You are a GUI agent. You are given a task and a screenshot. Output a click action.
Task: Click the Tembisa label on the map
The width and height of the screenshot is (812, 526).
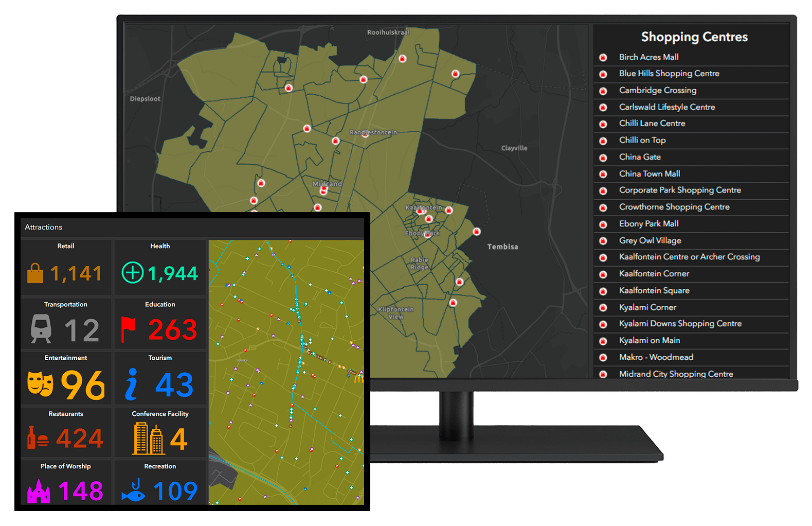502,247
